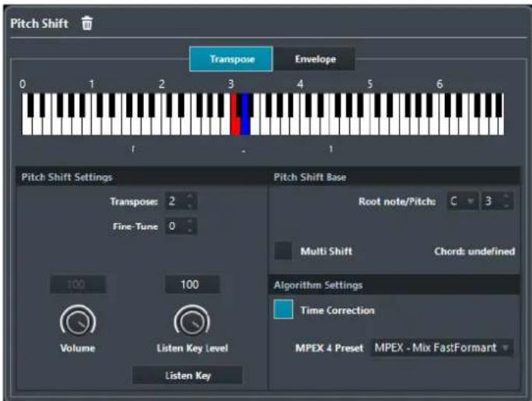Decrease Fine-Tune with down arrow
This screenshot has width=532, height=401.
pyautogui.click(x=190, y=230)
